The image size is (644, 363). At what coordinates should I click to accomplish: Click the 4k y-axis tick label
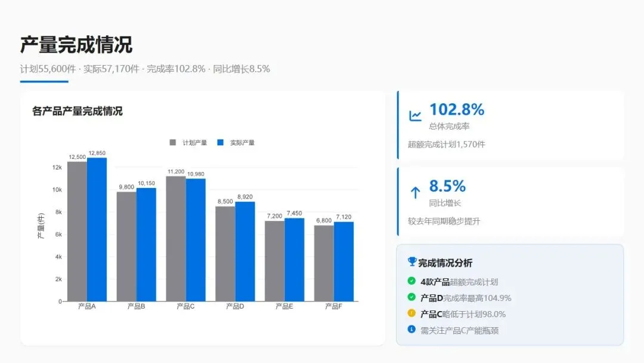58,257
